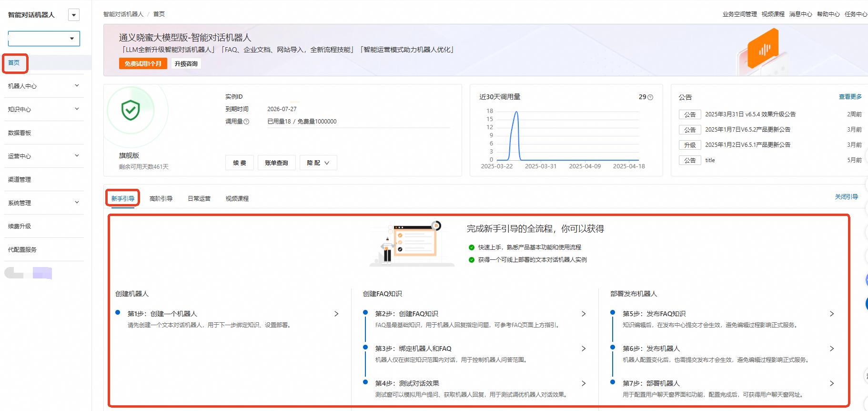Image resolution: width=868 pixels, height=411 pixels.
Task: Open the 2025年3月31日 v6.5.4 效果升级公告
Action: (750, 114)
